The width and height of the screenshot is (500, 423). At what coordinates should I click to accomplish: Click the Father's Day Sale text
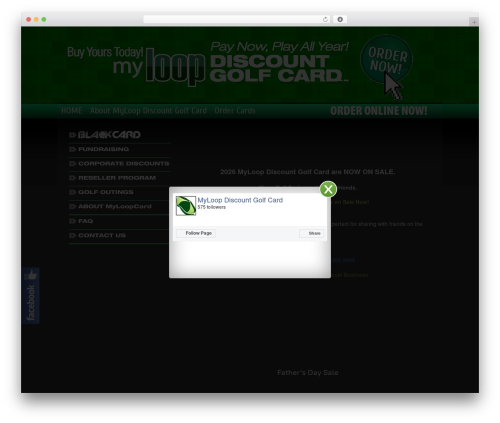click(x=308, y=373)
